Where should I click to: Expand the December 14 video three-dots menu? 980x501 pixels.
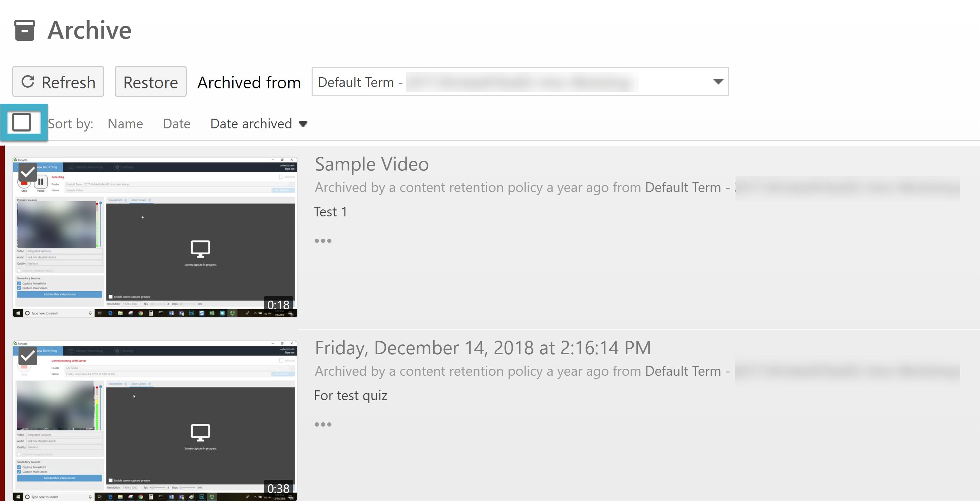[x=323, y=424]
